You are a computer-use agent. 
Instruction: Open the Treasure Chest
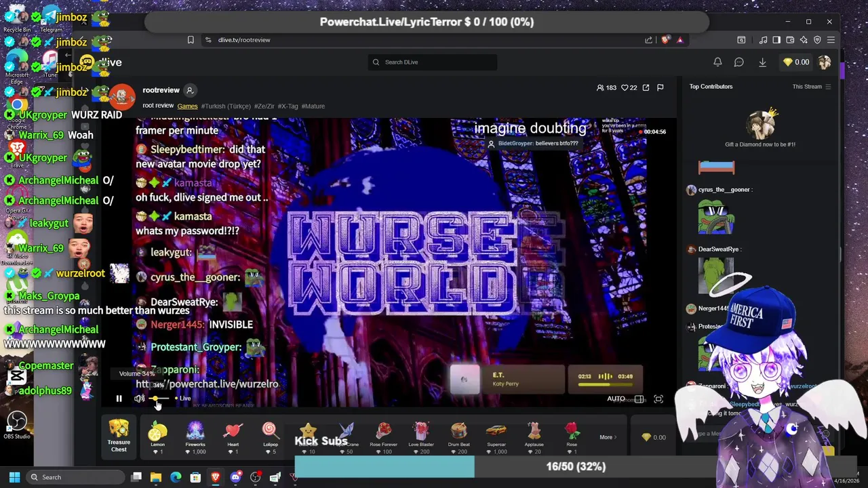[119, 436]
